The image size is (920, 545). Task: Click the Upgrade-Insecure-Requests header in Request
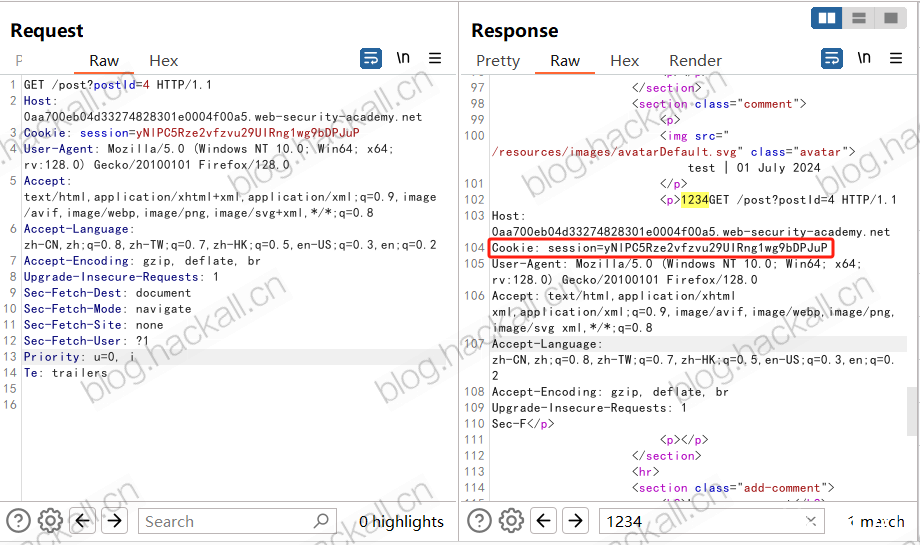[x=121, y=277]
